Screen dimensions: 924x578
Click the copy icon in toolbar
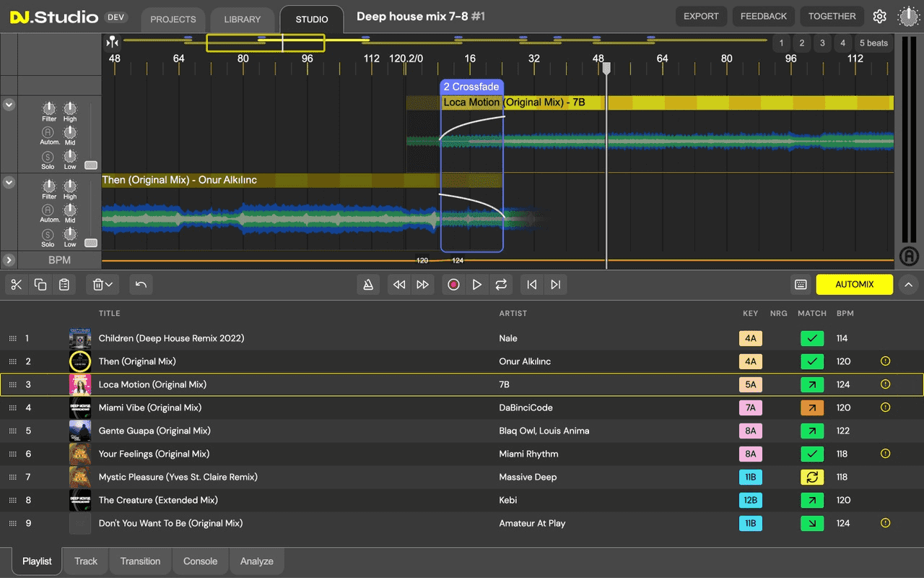pos(40,285)
